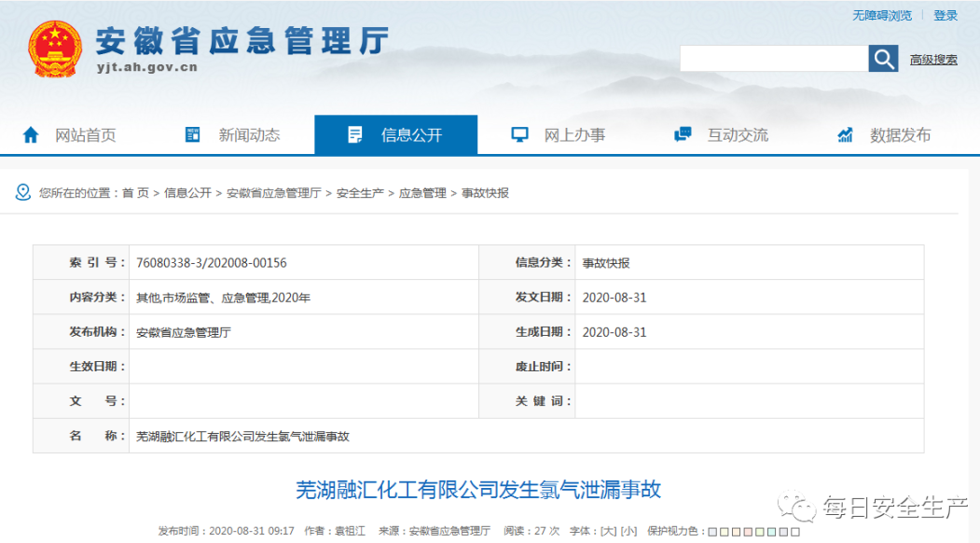Click the home icon beside 网站首页
This screenshot has height=543, width=980.
31,135
